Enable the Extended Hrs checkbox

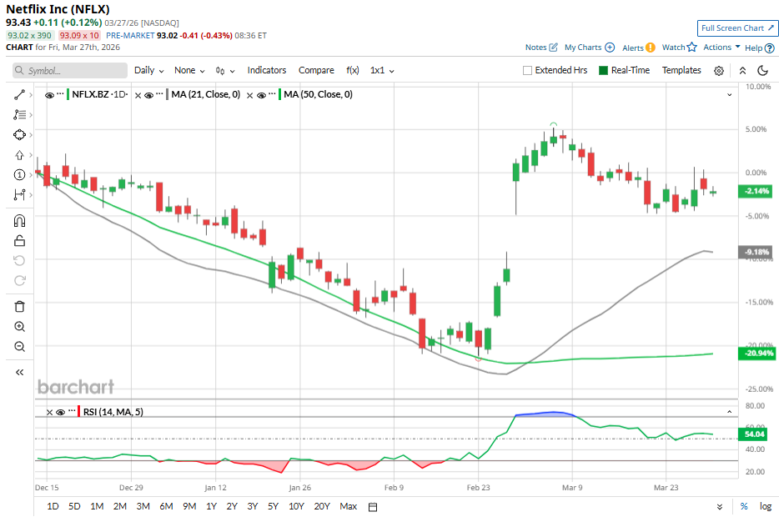pos(527,71)
